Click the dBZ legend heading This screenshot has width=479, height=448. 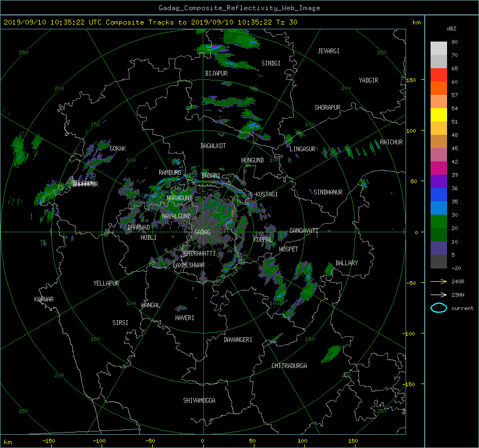(x=451, y=29)
